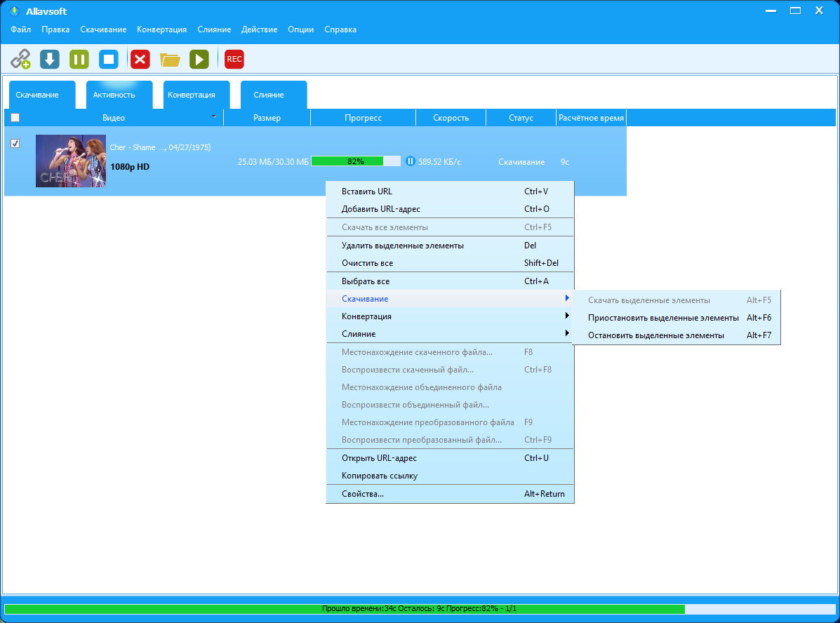Image resolution: width=840 pixels, height=623 pixels.
Task: Open the yellow folder toolbar icon
Action: coord(170,59)
